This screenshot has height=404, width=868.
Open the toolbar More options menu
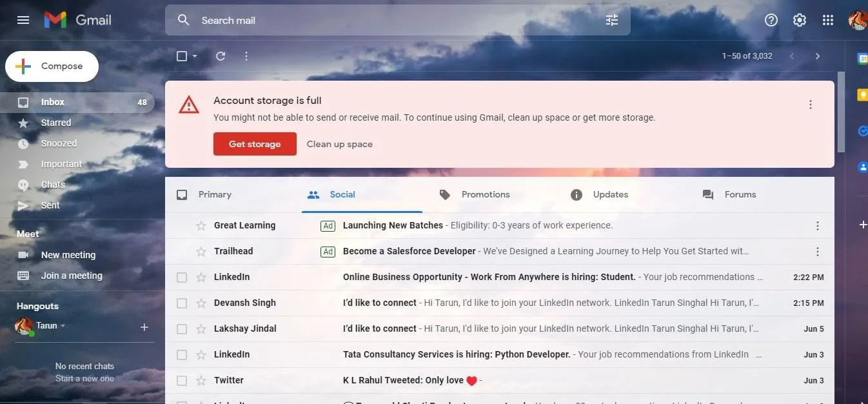(246, 56)
